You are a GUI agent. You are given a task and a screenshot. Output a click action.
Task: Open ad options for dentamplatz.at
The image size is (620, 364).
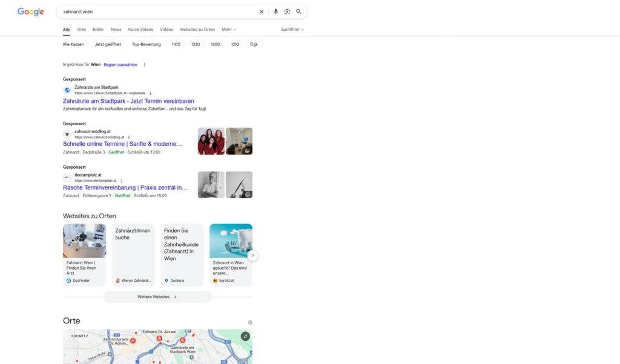[121, 181]
